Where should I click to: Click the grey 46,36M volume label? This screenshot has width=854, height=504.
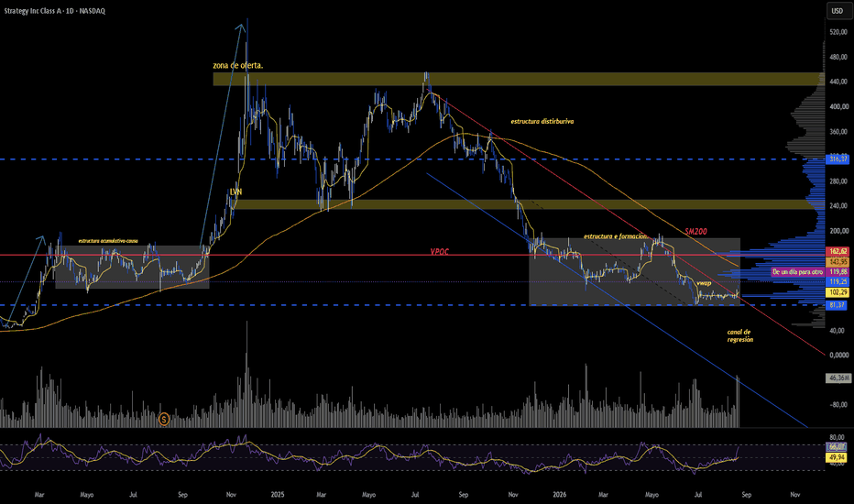click(838, 378)
